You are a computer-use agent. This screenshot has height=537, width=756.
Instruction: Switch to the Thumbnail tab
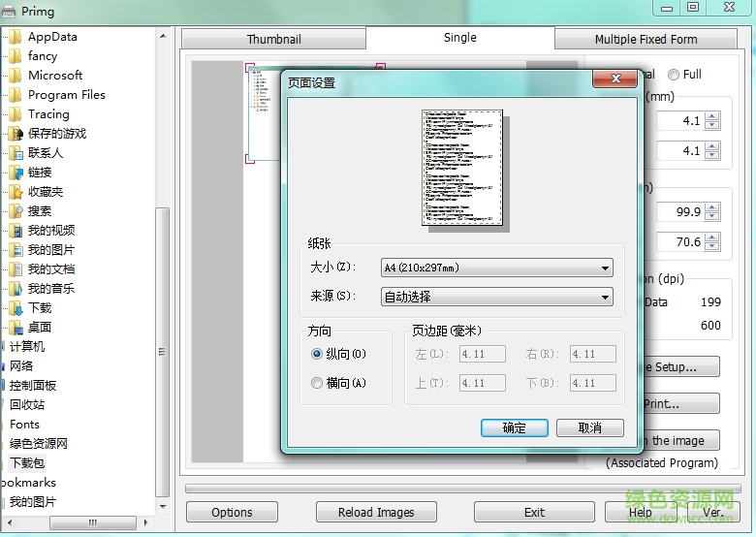click(x=273, y=39)
